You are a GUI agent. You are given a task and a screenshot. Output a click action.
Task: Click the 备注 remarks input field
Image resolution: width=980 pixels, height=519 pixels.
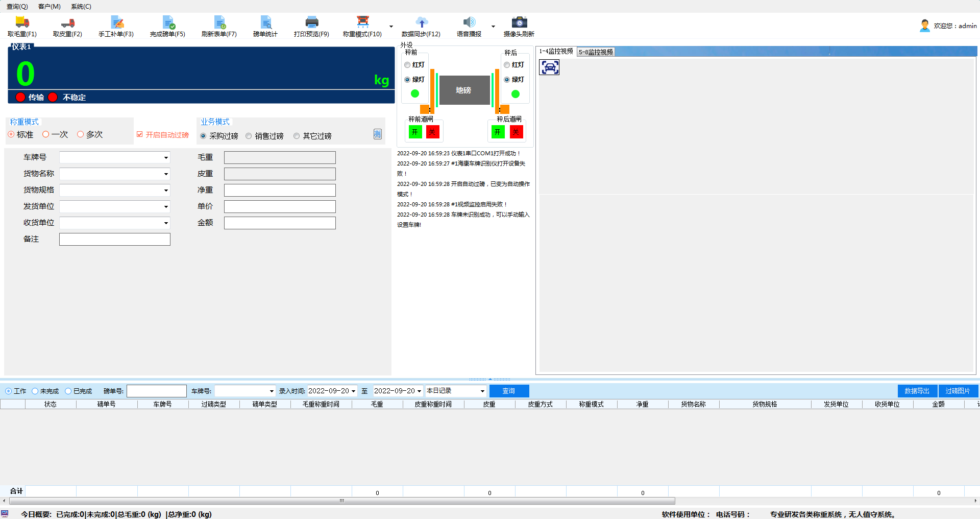(x=115, y=240)
